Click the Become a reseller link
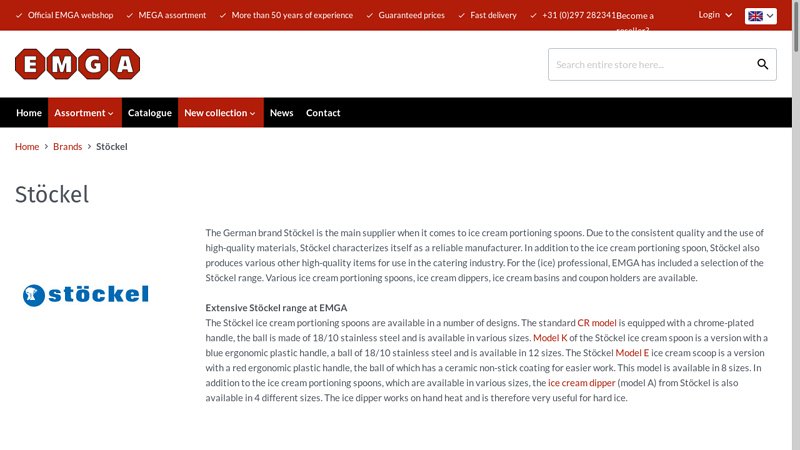Image resolution: width=800 pixels, height=450 pixels. pyautogui.click(x=634, y=17)
